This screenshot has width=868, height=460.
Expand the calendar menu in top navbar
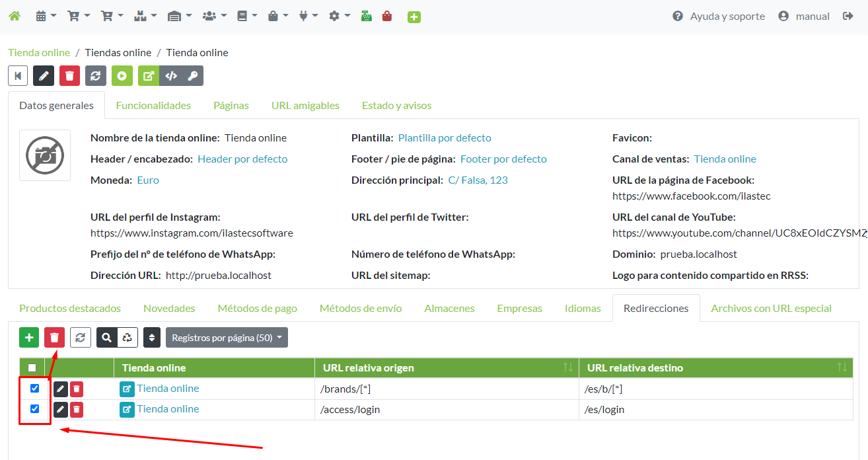pyautogui.click(x=46, y=16)
